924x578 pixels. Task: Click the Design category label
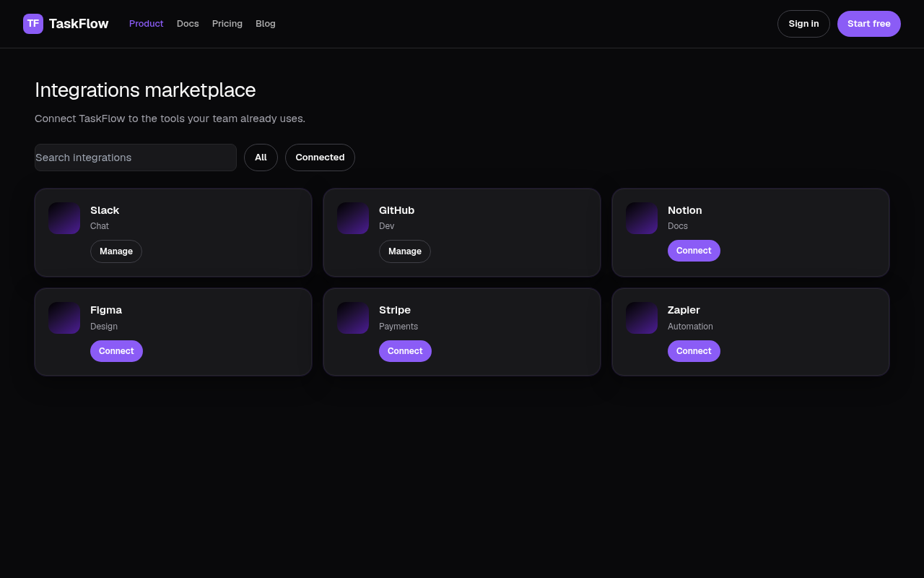(104, 327)
